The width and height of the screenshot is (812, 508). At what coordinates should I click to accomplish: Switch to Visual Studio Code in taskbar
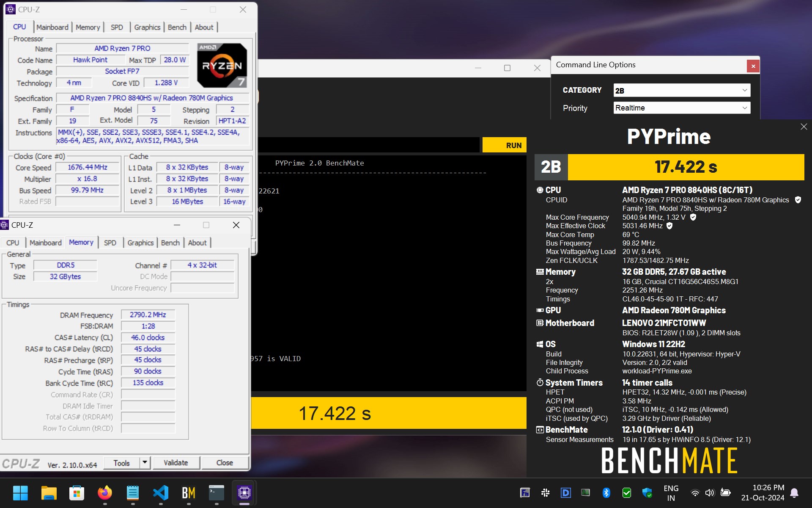161,493
